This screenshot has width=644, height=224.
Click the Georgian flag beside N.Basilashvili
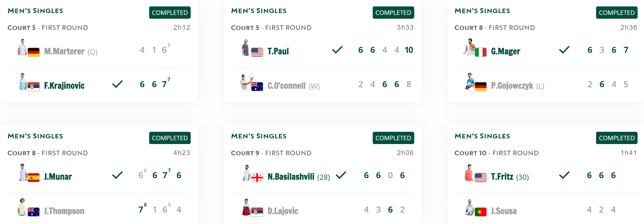pyautogui.click(x=257, y=177)
